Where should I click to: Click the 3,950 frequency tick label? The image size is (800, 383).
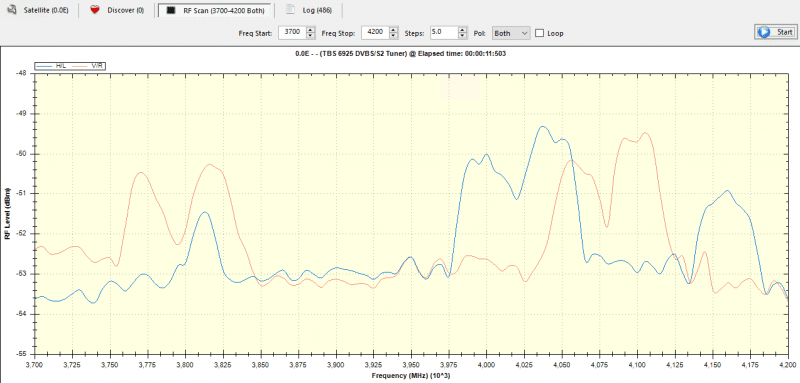[x=411, y=365]
